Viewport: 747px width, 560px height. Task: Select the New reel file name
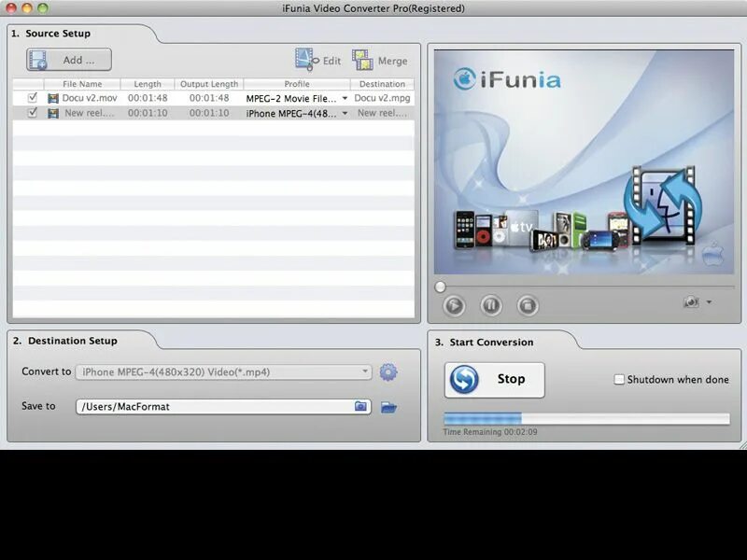pos(90,113)
